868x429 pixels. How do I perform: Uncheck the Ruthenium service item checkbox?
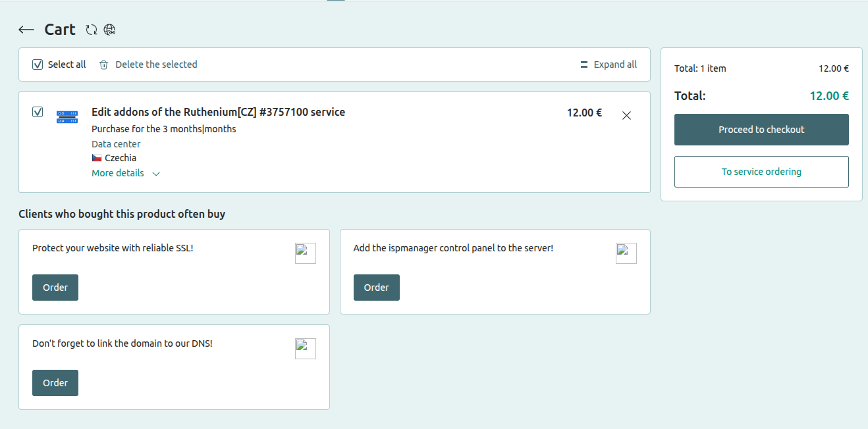[x=38, y=112]
